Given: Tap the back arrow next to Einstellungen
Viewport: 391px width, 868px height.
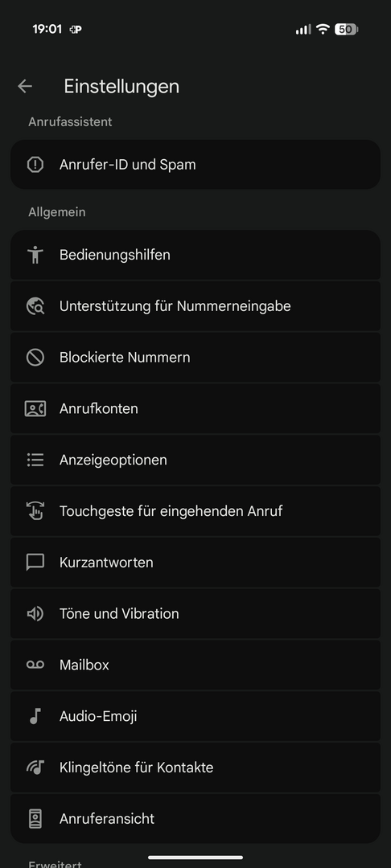Looking at the screenshot, I should pos(25,86).
